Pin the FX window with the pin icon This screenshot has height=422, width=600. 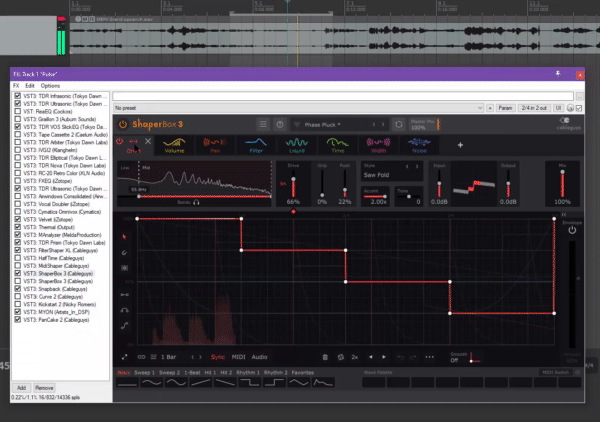click(x=558, y=74)
